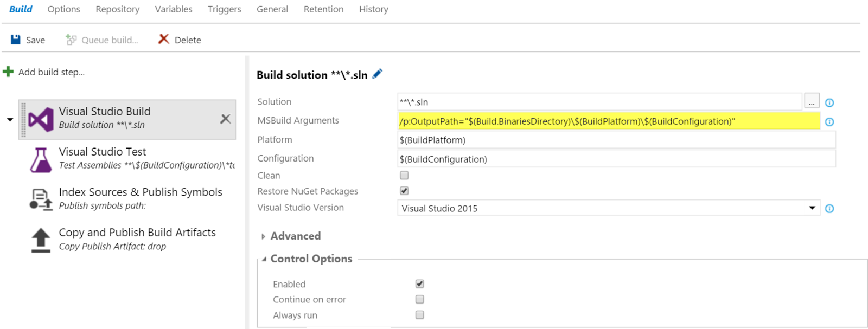
Task: Toggle the Clean checkbox
Action: click(404, 175)
